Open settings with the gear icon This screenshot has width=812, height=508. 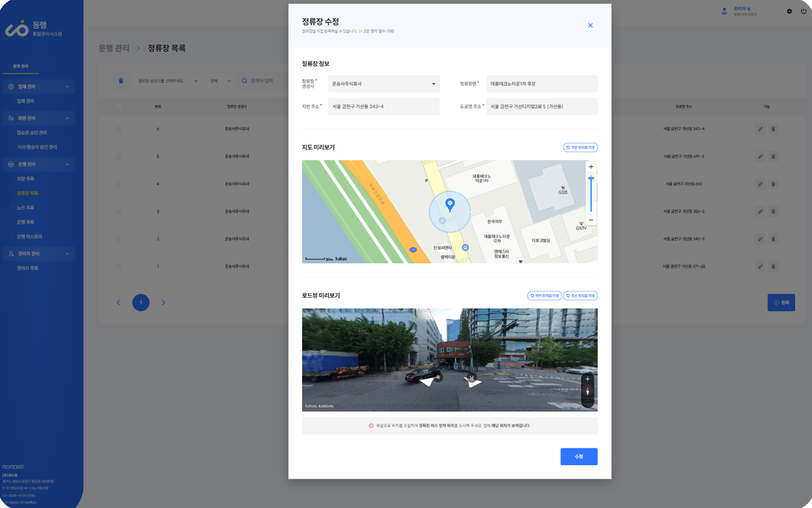tap(789, 11)
